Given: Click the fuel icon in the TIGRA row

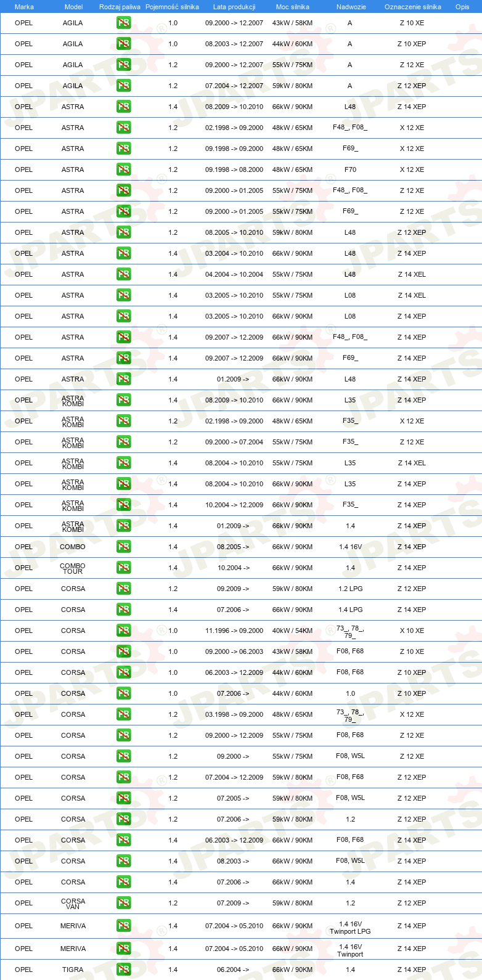Looking at the screenshot, I should 123,970.
